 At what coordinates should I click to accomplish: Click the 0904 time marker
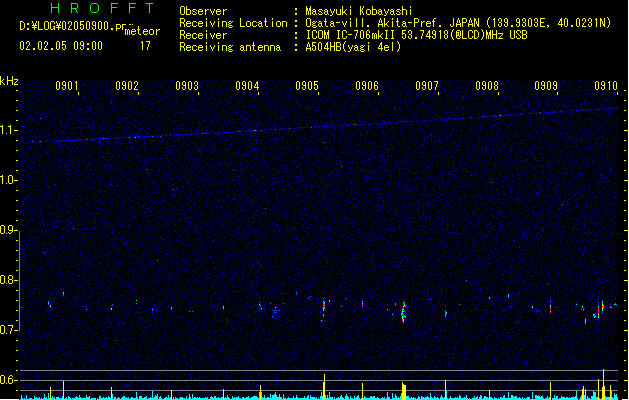tap(247, 86)
